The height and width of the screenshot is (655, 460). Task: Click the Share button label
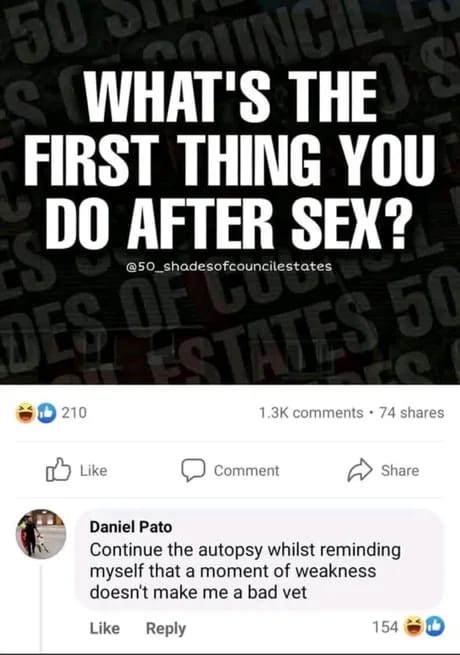coord(400,470)
